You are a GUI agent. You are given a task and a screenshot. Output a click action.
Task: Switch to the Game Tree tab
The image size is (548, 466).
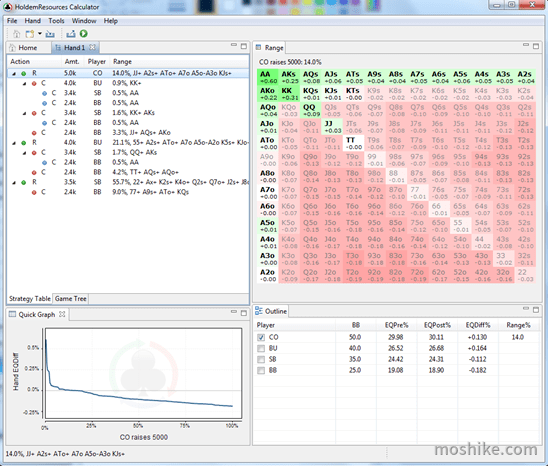click(x=71, y=299)
